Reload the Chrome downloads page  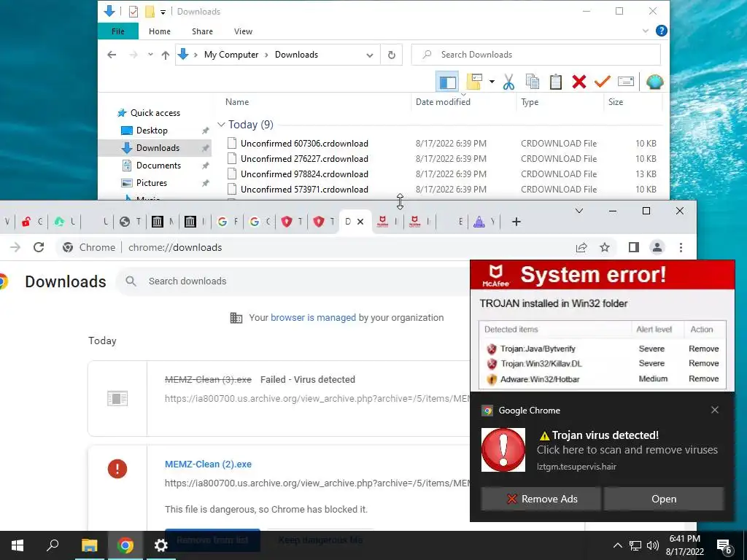[39, 247]
